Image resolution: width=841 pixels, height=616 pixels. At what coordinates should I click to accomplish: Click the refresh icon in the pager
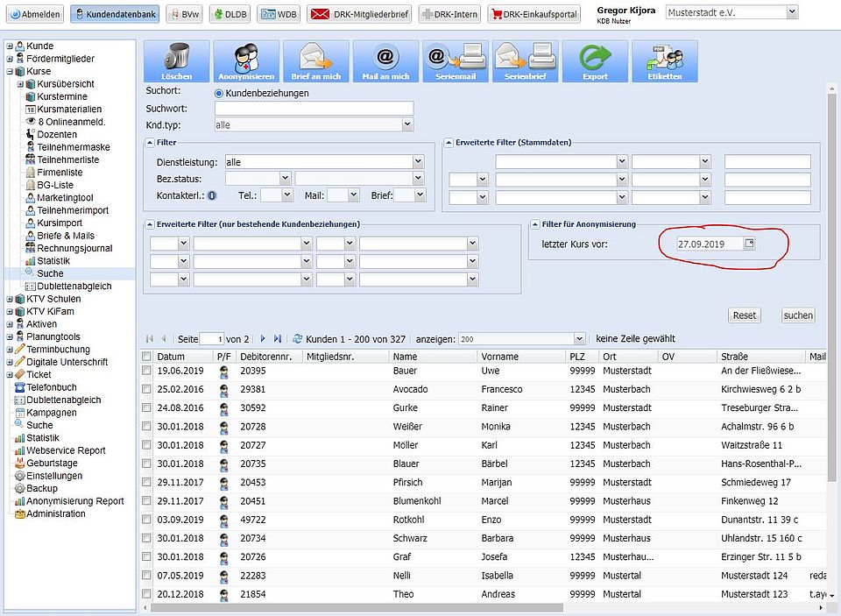click(298, 338)
